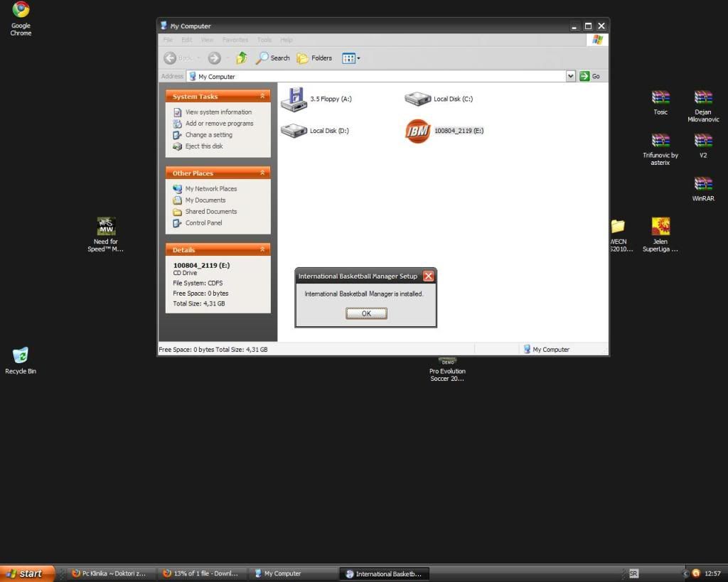Maximize the My Computer window
728x582 pixels.
[588, 26]
